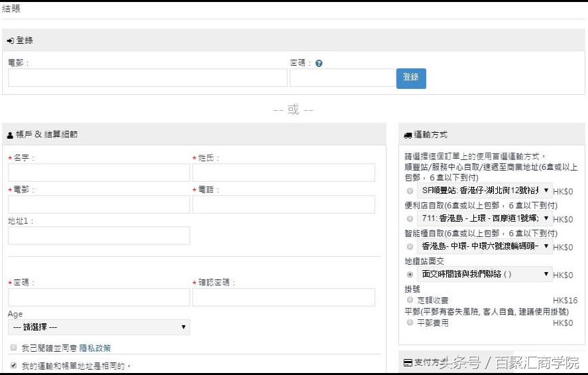588x375 pixels.
Task: Open the Age 請選擇 dropdown
Action: 99,327
